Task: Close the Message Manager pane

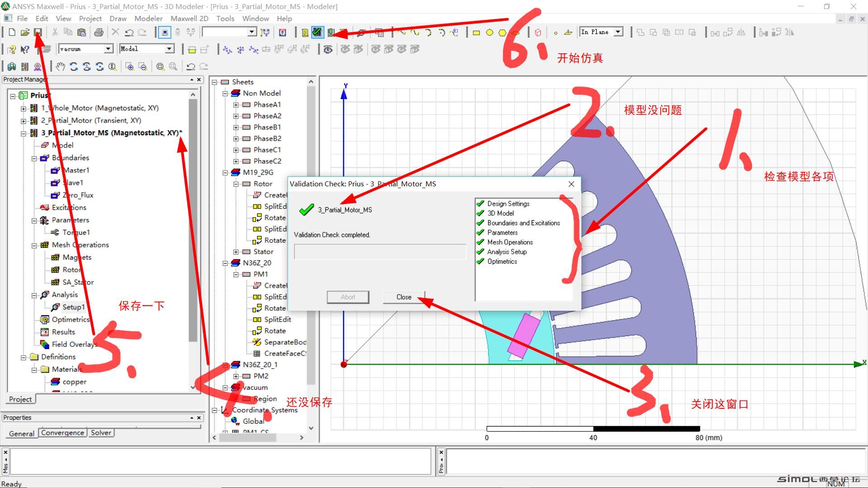Action: [5, 452]
